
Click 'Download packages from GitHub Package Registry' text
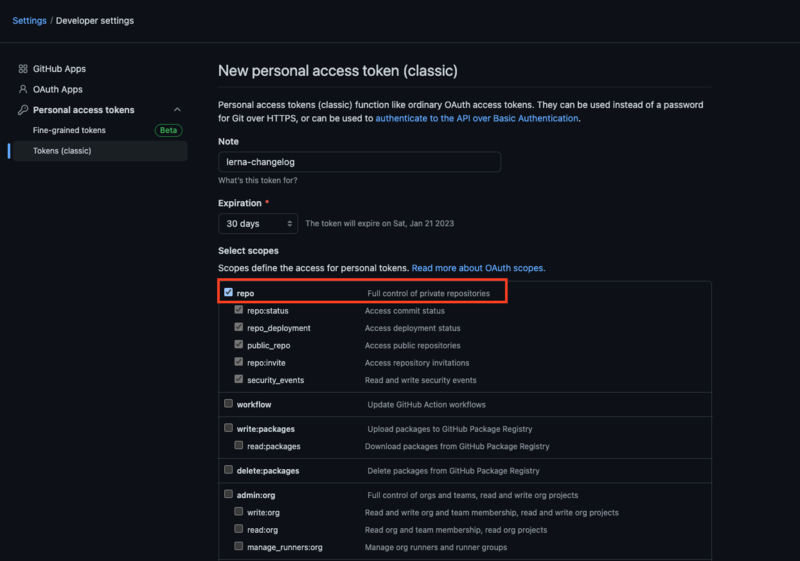coord(457,446)
